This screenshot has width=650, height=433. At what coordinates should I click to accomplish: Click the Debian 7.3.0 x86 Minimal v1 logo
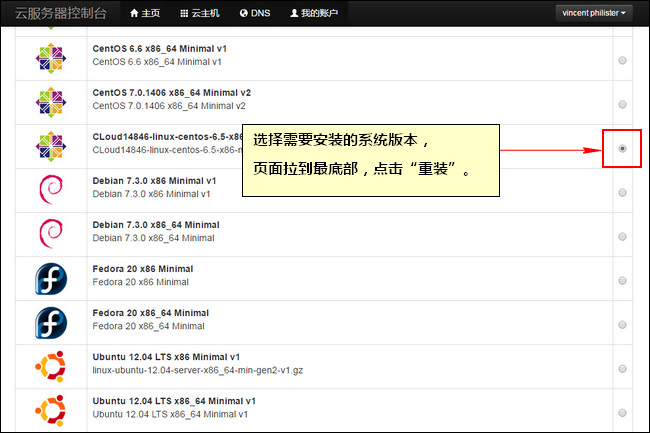(x=51, y=190)
